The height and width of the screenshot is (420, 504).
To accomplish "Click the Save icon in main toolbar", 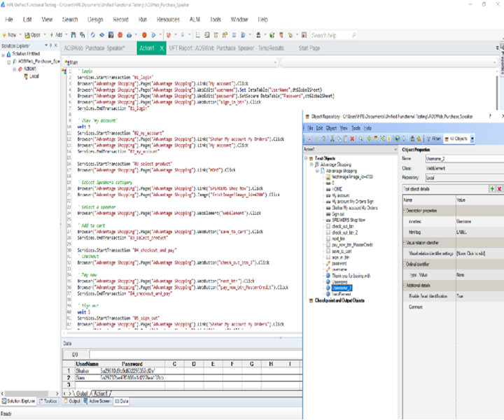I will coord(73,35).
